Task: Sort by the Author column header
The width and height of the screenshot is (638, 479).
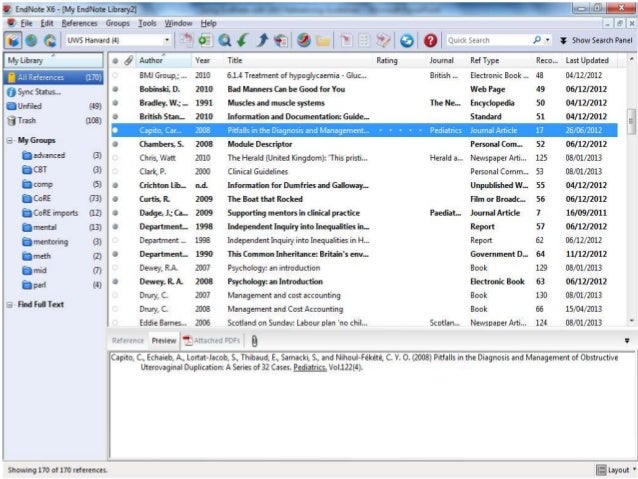Action: pyautogui.click(x=164, y=61)
